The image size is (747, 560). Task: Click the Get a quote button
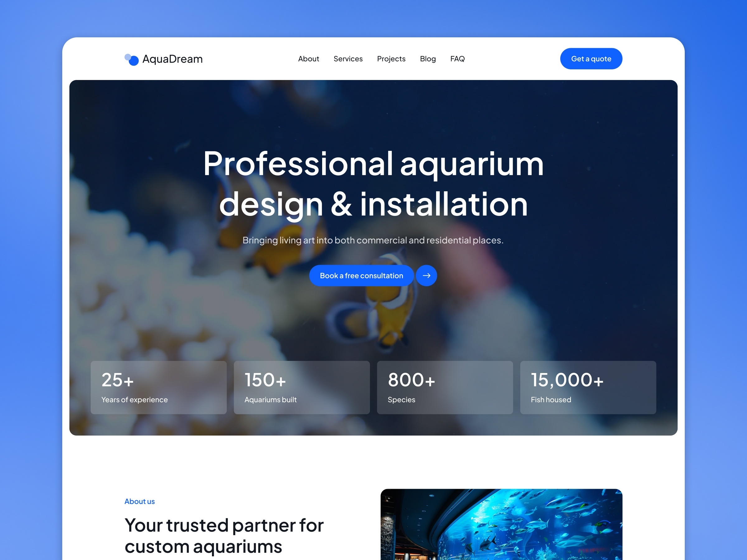[x=590, y=58]
